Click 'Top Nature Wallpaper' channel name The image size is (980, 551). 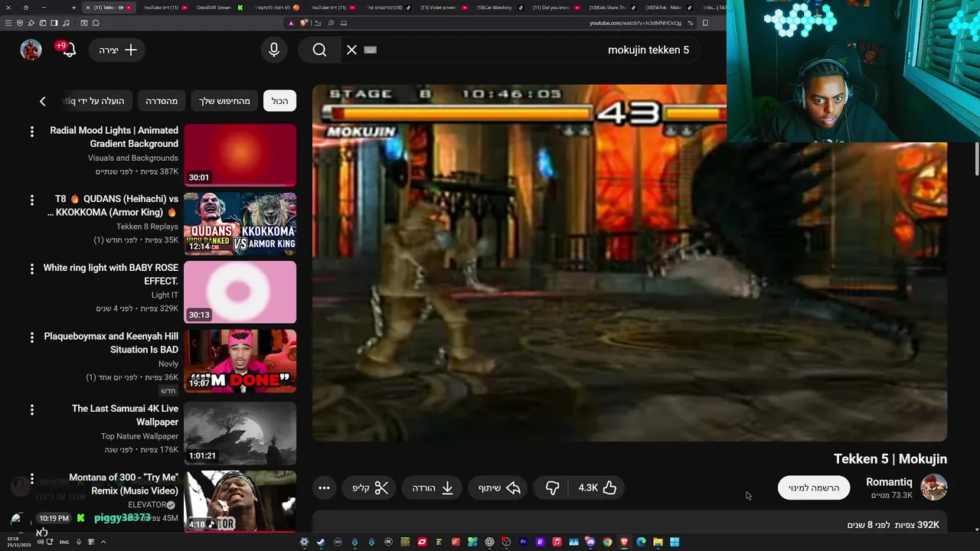coord(139,436)
